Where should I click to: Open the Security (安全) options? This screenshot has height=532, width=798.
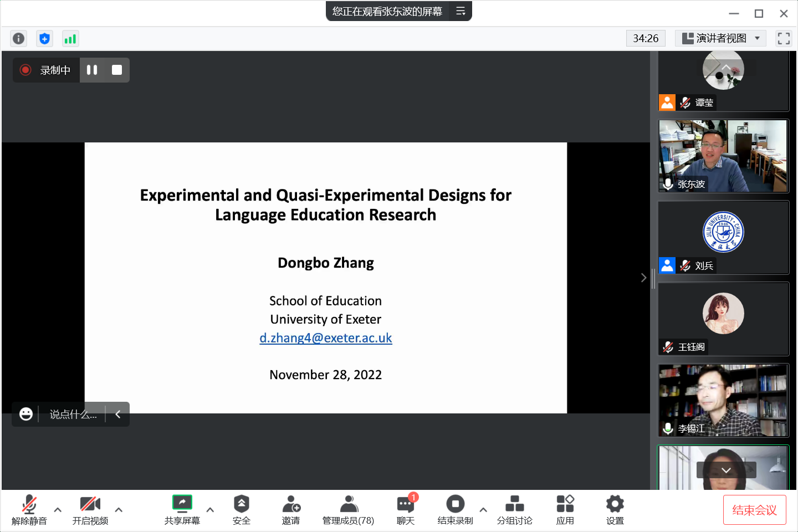(241, 510)
